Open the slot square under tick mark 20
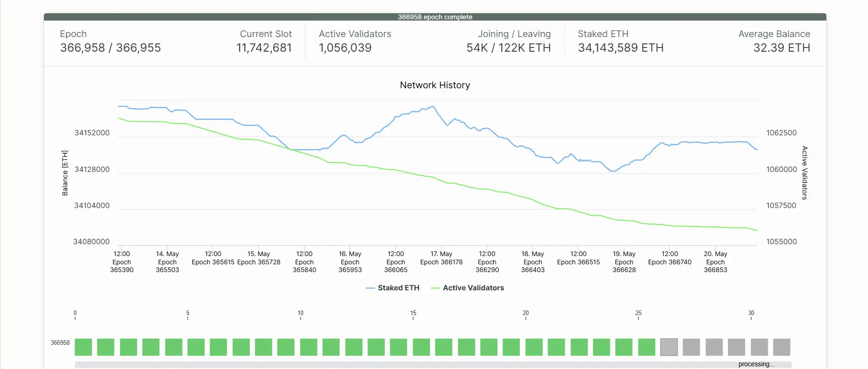 click(534, 347)
